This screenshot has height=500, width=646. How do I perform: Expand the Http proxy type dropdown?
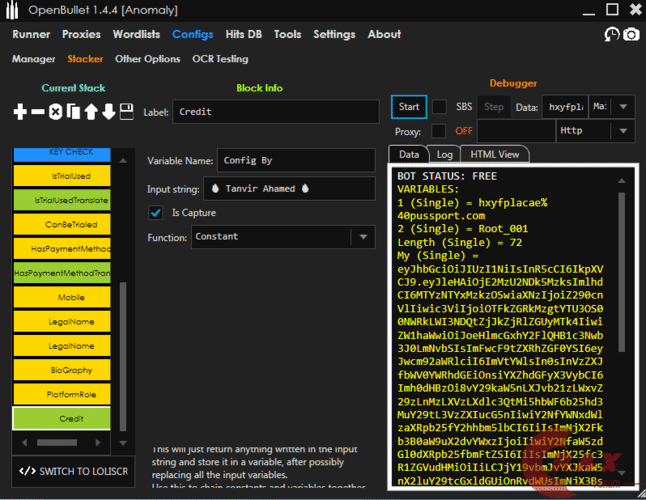(x=596, y=131)
